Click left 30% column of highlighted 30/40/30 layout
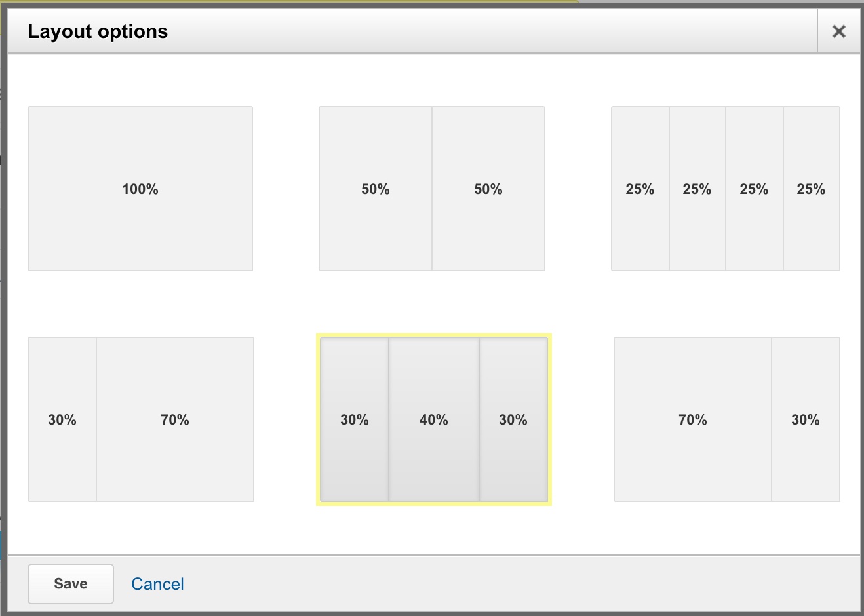 click(x=355, y=419)
